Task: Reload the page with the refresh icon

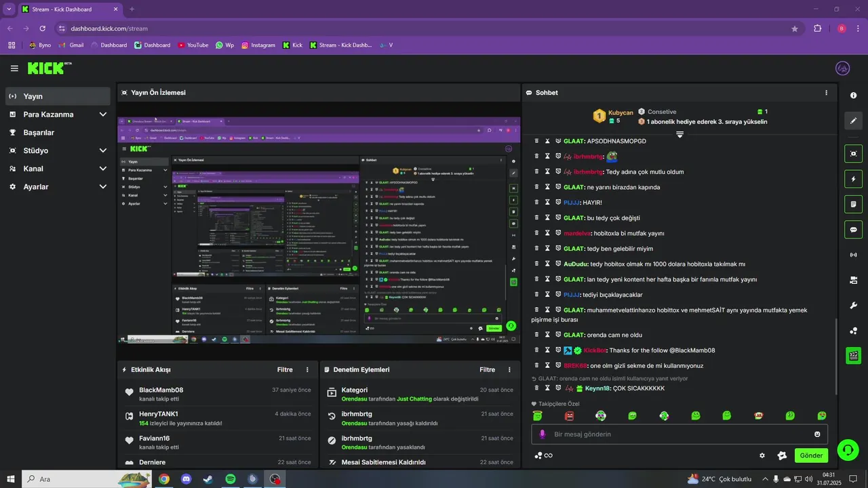Action: 43,28
